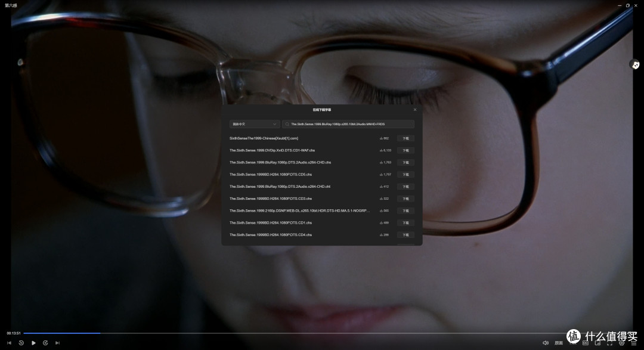The image size is (644, 350).
Task: Click the 第六感 window title
Action: pyautogui.click(x=11, y=5)
